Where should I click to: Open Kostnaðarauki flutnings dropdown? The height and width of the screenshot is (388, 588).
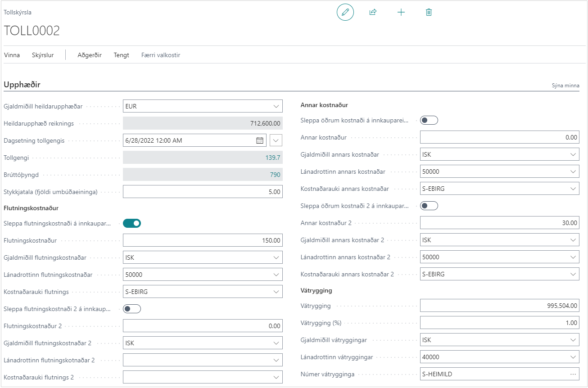[203, 292]
